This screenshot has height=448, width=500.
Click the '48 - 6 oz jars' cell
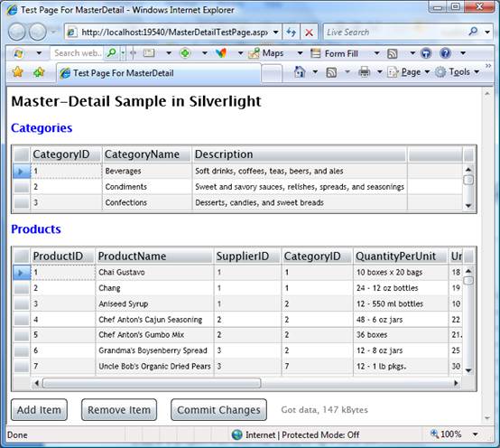click(401, 320)
